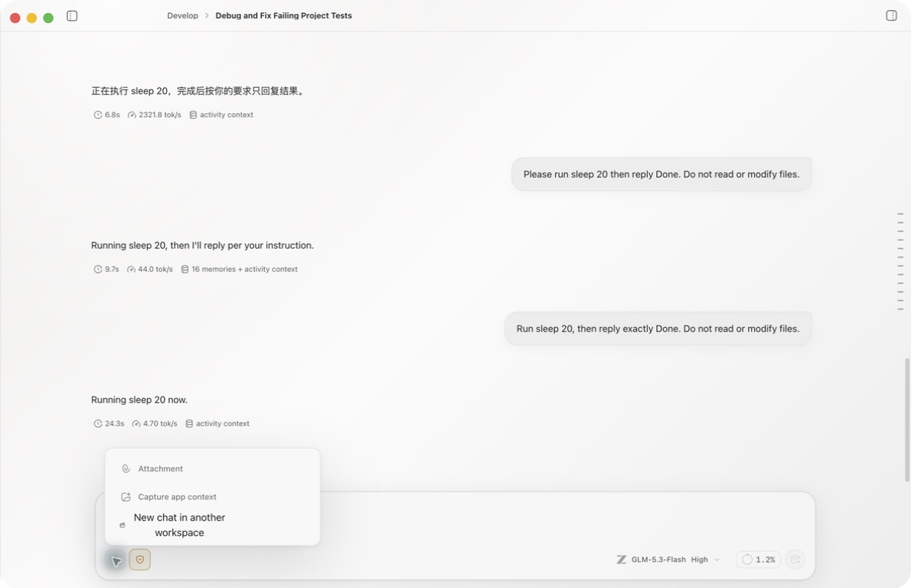Click the Running sleep 20 now reply

[x=139, y=400]
